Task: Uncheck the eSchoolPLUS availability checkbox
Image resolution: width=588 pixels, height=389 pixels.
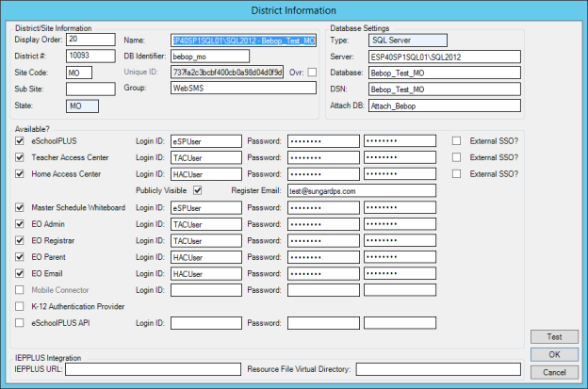Action: pyautogui.click(x=21, y=140)
